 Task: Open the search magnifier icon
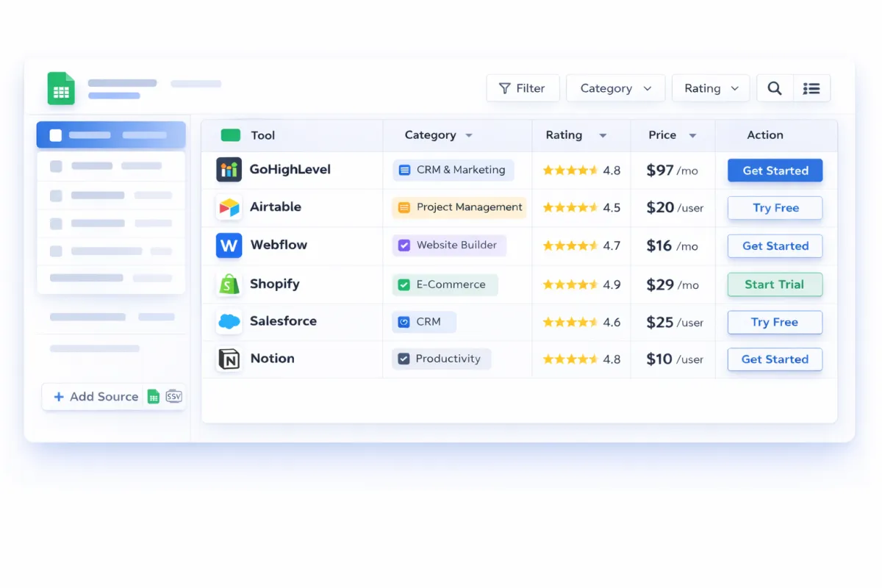[775, 88]
